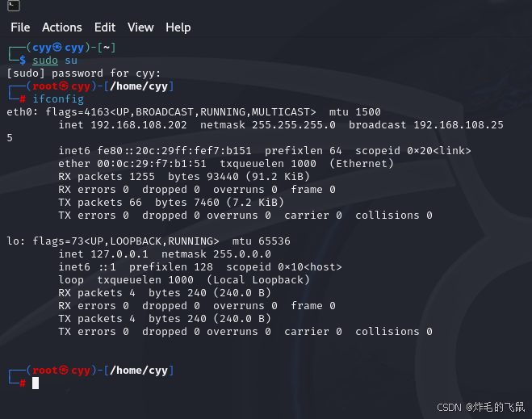Image resolution: width=532 pixels, height=419 pixels.
Task: Click the ifconfig command text
Action: pyautogui.click(x=58, y=98)
